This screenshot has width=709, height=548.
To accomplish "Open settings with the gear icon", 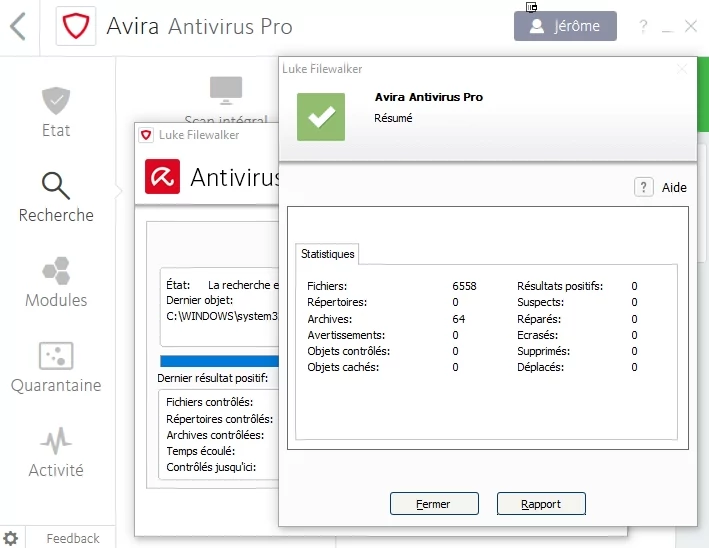I will (10, 538).
